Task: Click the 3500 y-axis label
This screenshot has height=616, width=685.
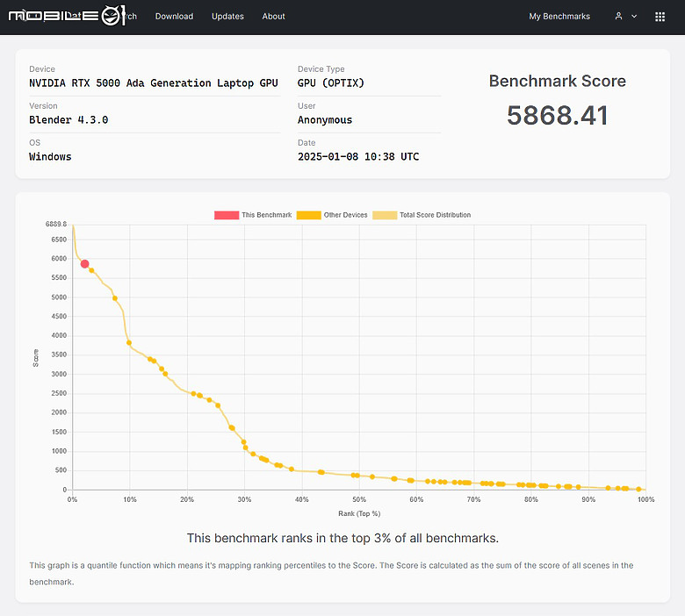Action: point(59,355)
